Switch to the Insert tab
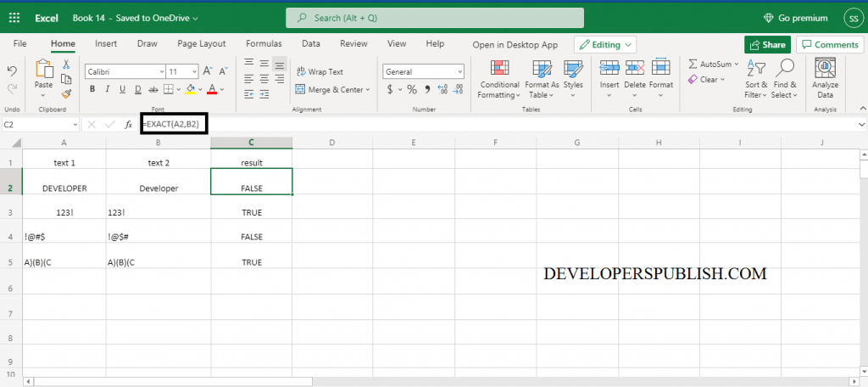868x387 pixels. coord(106,44)
